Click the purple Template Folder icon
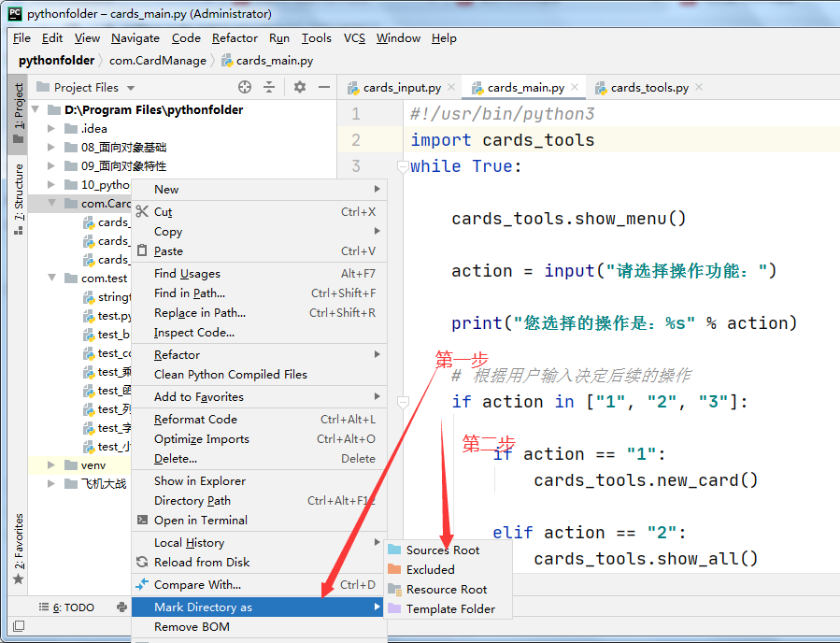 coord(394,608)
